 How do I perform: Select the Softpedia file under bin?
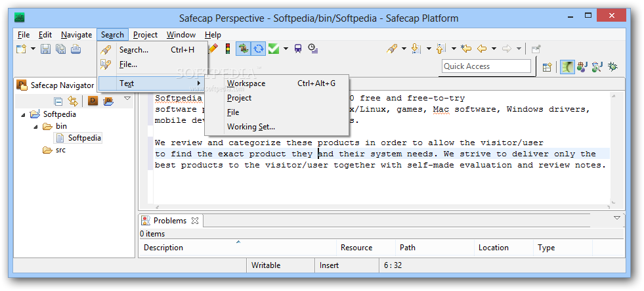(79, 138)
